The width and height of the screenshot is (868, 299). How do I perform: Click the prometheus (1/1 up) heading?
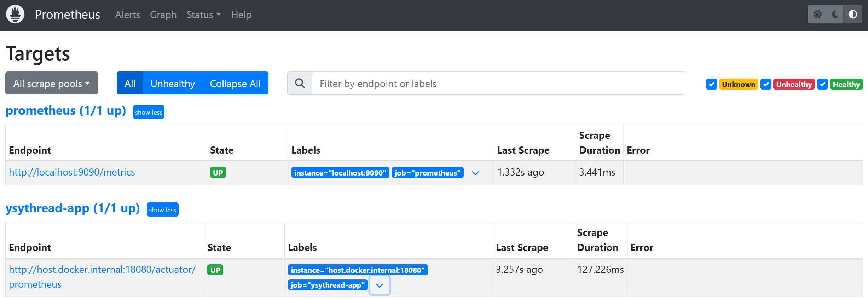point(66,111)
